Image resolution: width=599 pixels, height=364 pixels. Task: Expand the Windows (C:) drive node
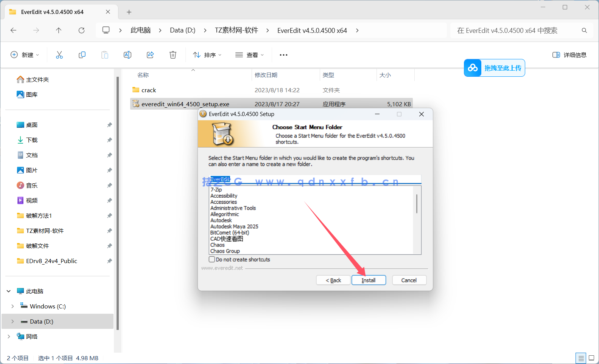tap(12, 306)
